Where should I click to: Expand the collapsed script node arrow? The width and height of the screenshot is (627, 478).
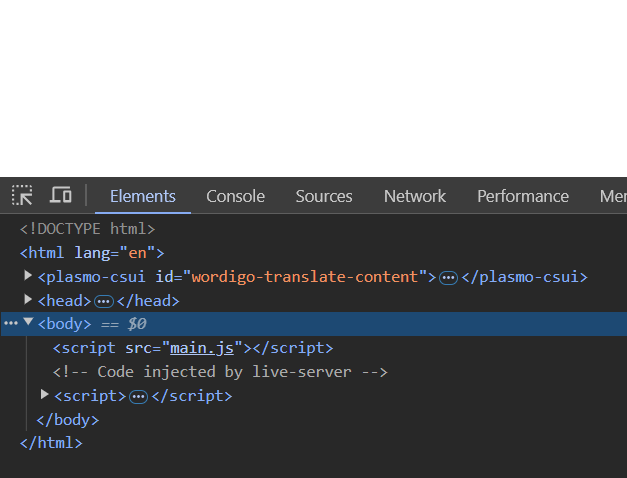tap(44, 396)
